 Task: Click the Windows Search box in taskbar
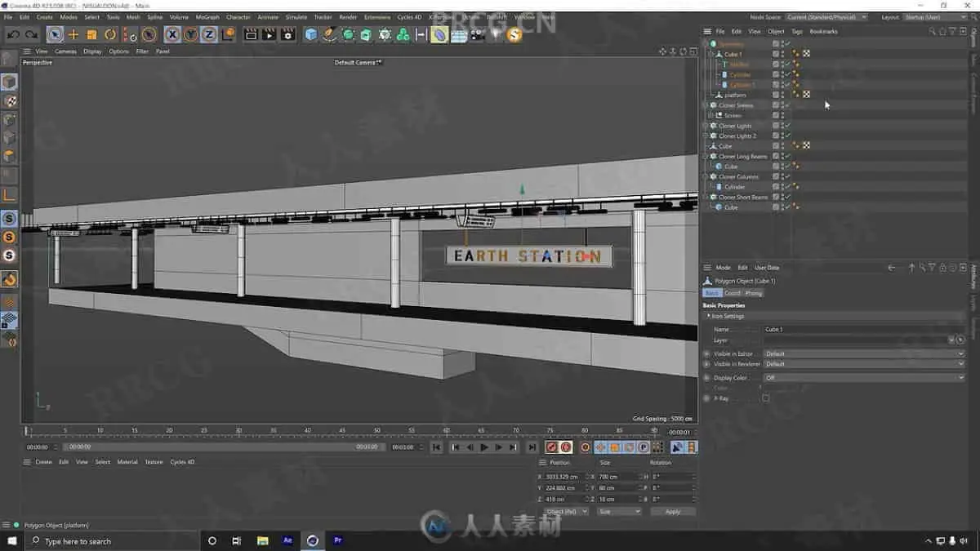point(112,541)
